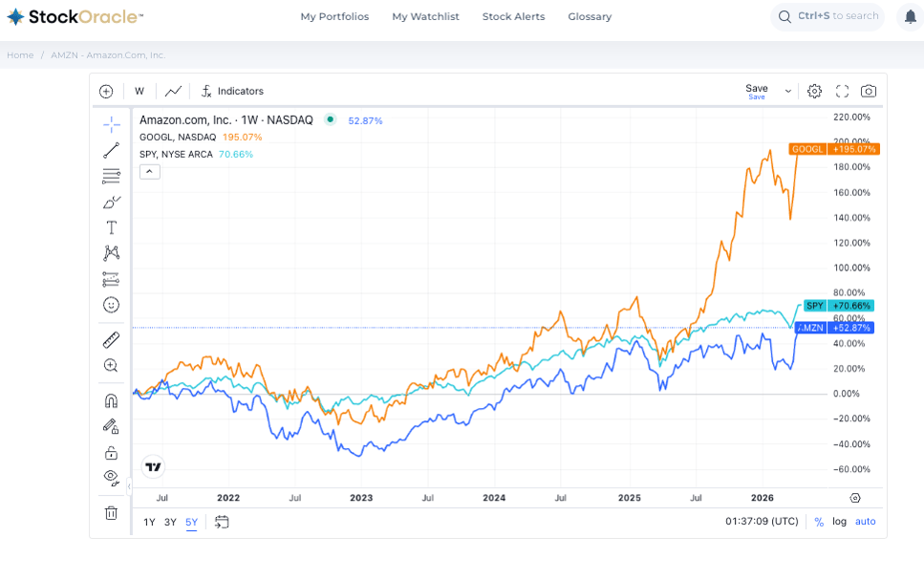This screenshot has width=924, height=580.
Task: Select the text annotation tool
Action: click(x=111, y=227)
